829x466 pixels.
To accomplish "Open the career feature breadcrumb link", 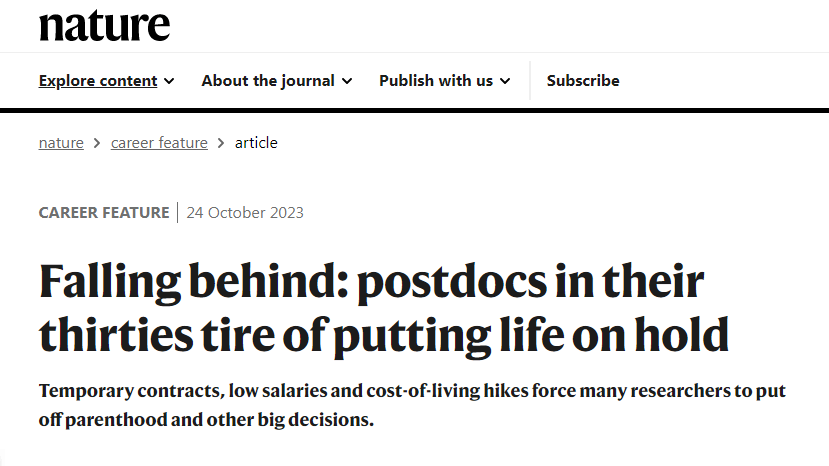I will click(159, 143).
